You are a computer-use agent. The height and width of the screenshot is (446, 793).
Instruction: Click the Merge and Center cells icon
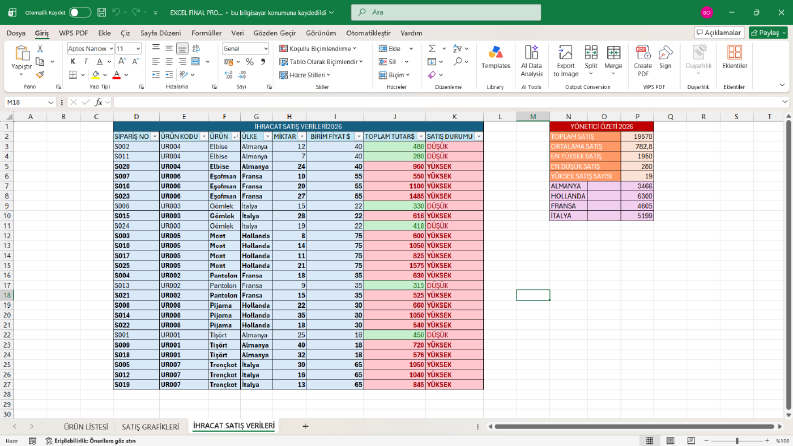[x=196, y=62]
